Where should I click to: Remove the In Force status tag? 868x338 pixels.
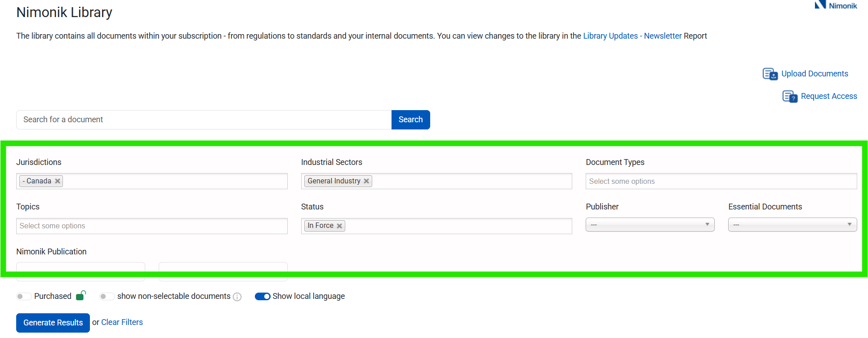(x=339, y=226)
